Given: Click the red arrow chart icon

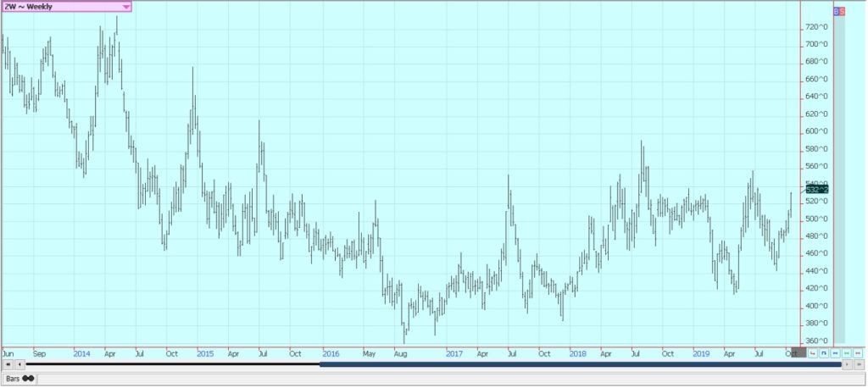Looking at the screenshot, I should 813,353.
